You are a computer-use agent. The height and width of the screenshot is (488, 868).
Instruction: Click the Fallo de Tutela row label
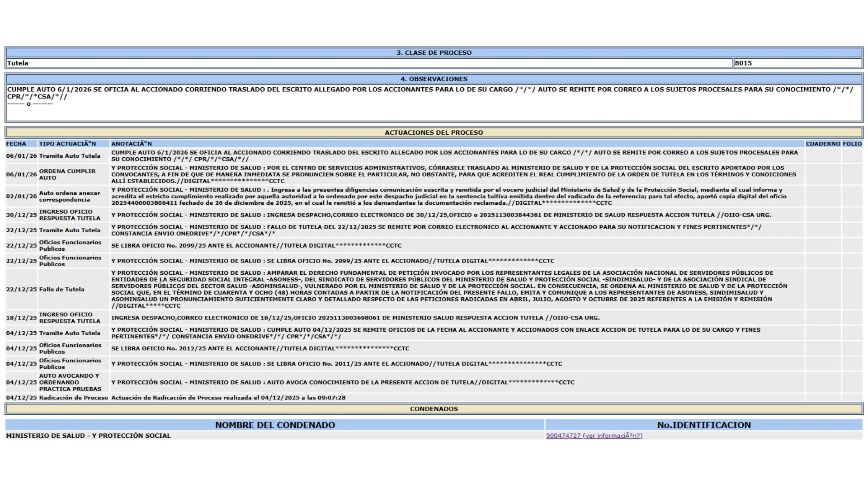click(61, 289)
